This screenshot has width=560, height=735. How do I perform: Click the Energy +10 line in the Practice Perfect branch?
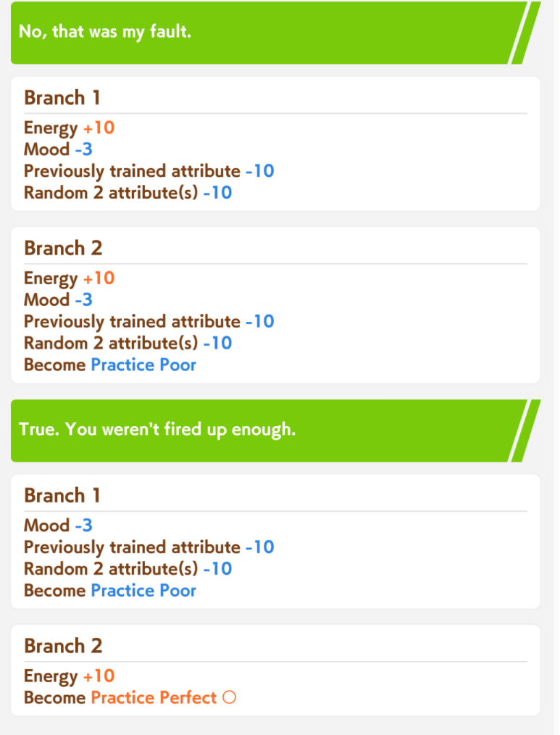70,676
